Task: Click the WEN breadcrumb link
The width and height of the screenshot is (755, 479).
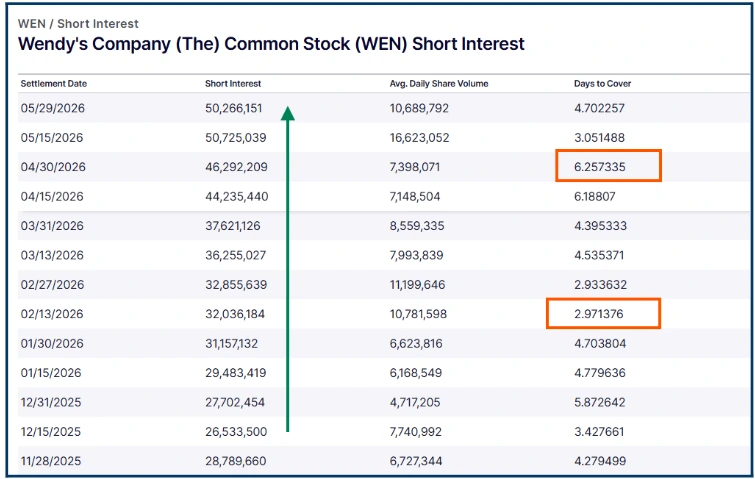Action: pos(32,24)
